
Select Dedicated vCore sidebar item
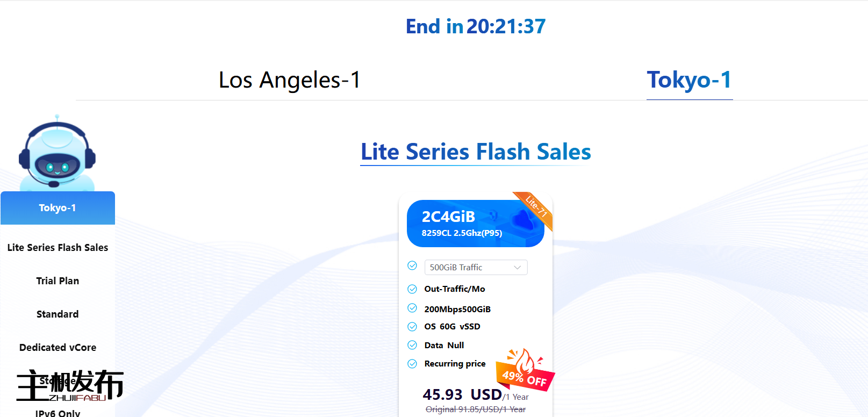click(58, 348)
